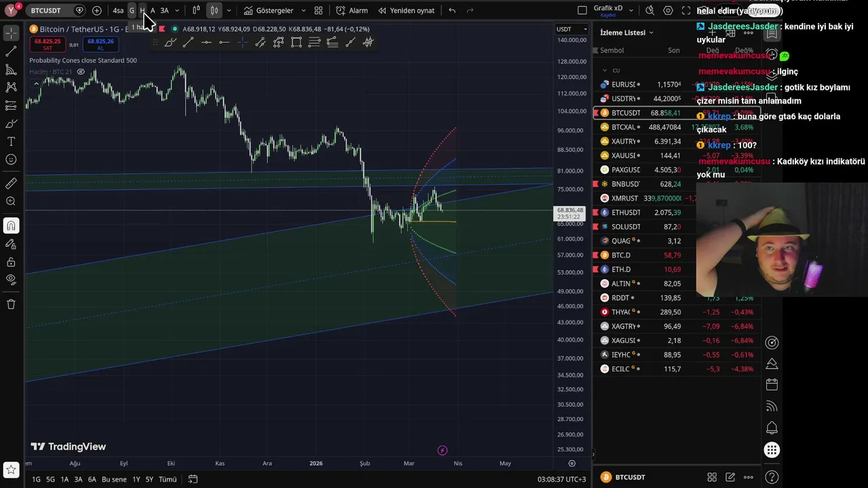Open notifications bell icon in right sidebar
The image size is (868, 488).
click(772, 428)
